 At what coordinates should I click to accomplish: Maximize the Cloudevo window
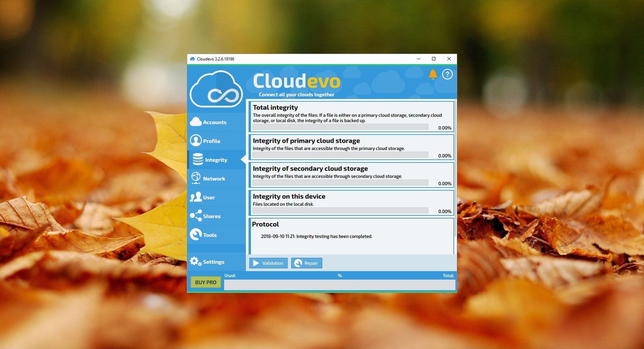[434, 59]
